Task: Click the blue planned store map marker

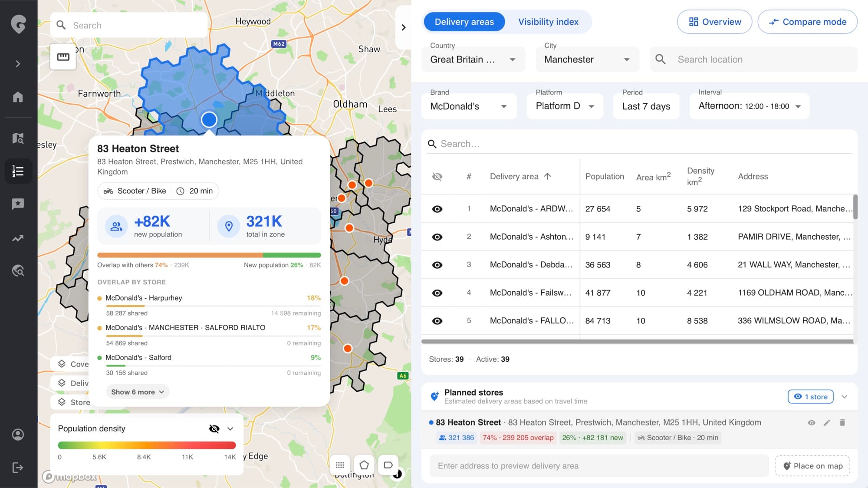Action: click(209, 119)
